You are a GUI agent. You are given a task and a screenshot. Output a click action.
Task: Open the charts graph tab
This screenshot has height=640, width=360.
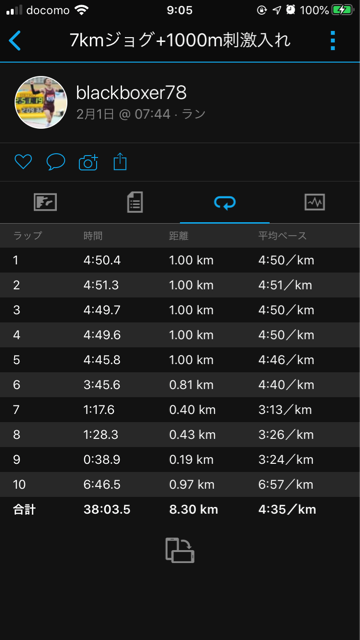[x=315, y=202]
